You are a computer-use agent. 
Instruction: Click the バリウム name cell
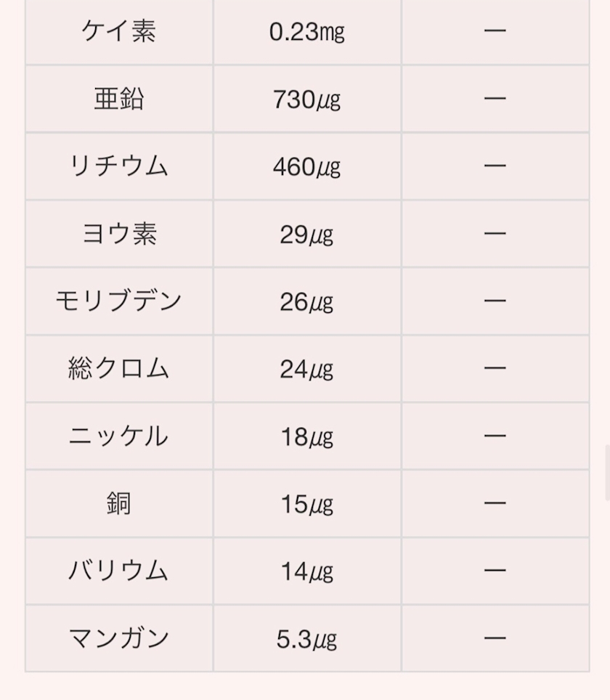point(118,571)
